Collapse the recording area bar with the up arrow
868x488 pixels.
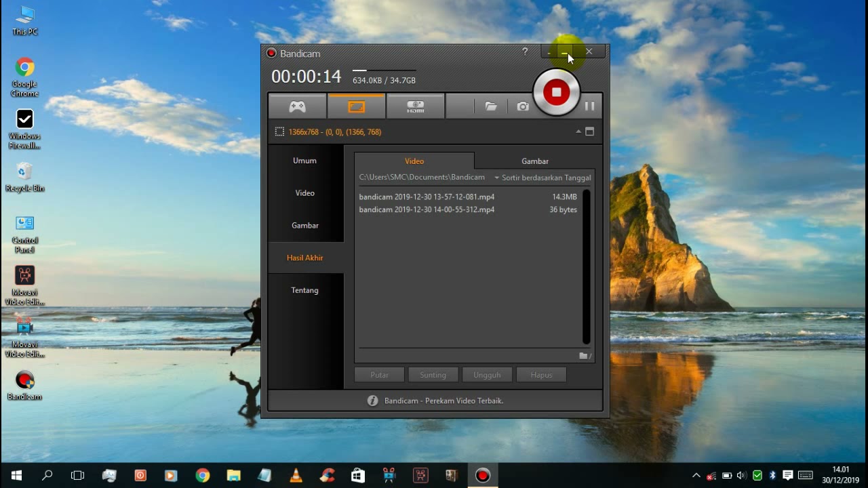pyautogui.click(x=578, y=131)
